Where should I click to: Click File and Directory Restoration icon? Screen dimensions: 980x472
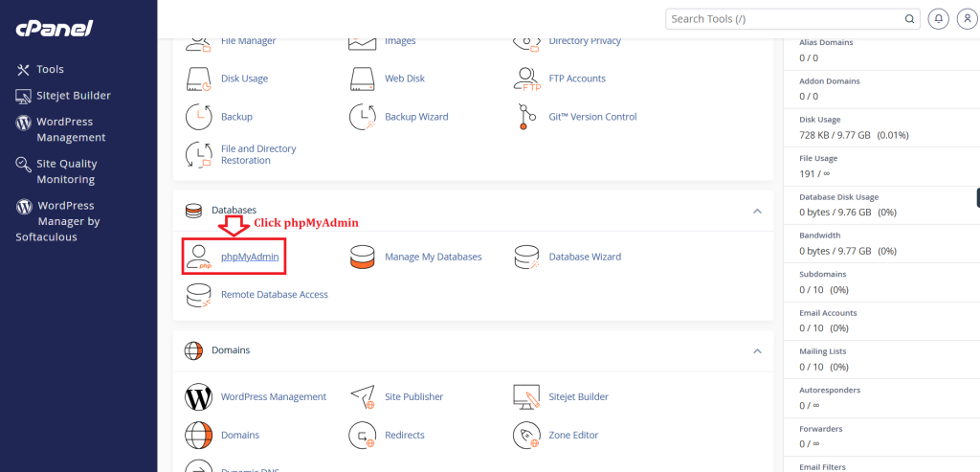(199, 154)
